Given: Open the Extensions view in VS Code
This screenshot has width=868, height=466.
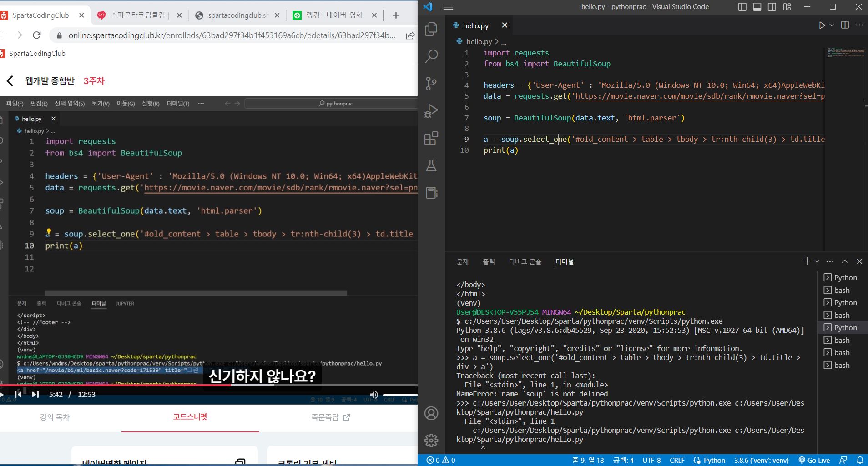Looking at the screenshot, I should [x=431, y=138].
